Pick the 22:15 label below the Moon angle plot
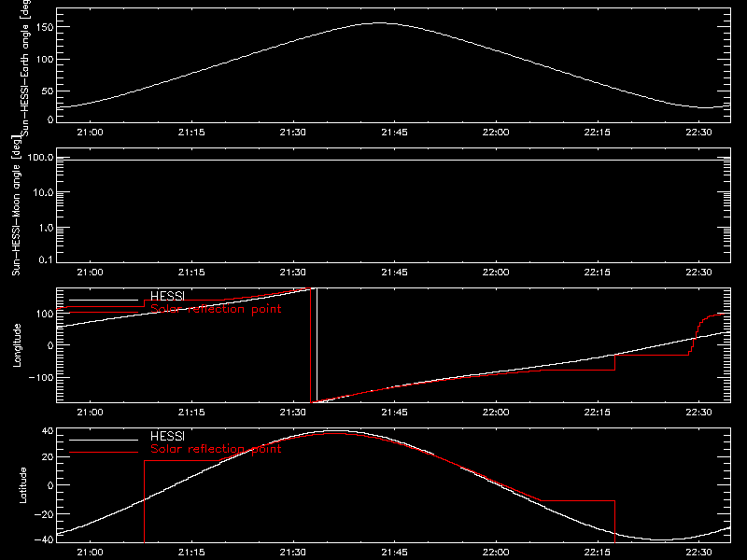 click(598, 273)
